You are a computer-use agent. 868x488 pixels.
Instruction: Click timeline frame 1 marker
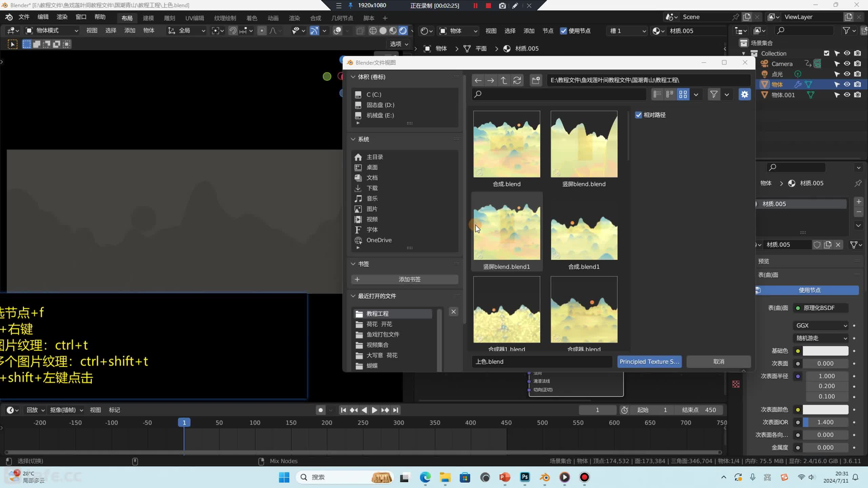click(x=184, y=422)
